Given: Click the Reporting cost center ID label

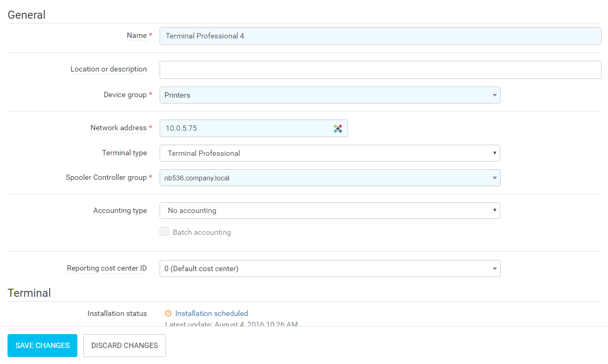Looking at the screenshot, I should (x=106, y=268).
